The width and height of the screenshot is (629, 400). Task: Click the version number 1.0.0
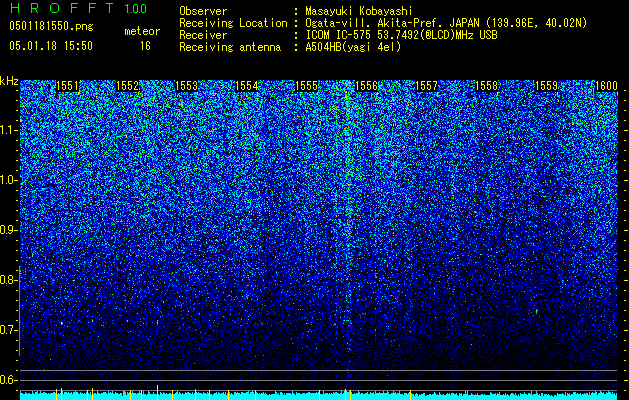[136, 8]
